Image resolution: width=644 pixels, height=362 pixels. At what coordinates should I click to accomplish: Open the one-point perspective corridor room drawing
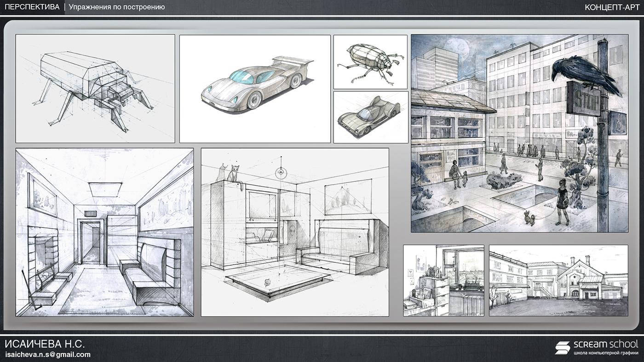(104, 232)
